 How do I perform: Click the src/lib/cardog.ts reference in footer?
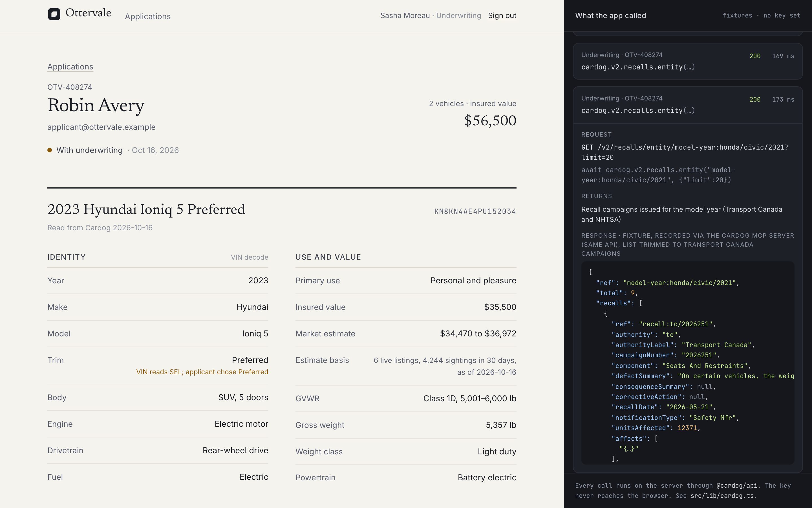[722, 496]
